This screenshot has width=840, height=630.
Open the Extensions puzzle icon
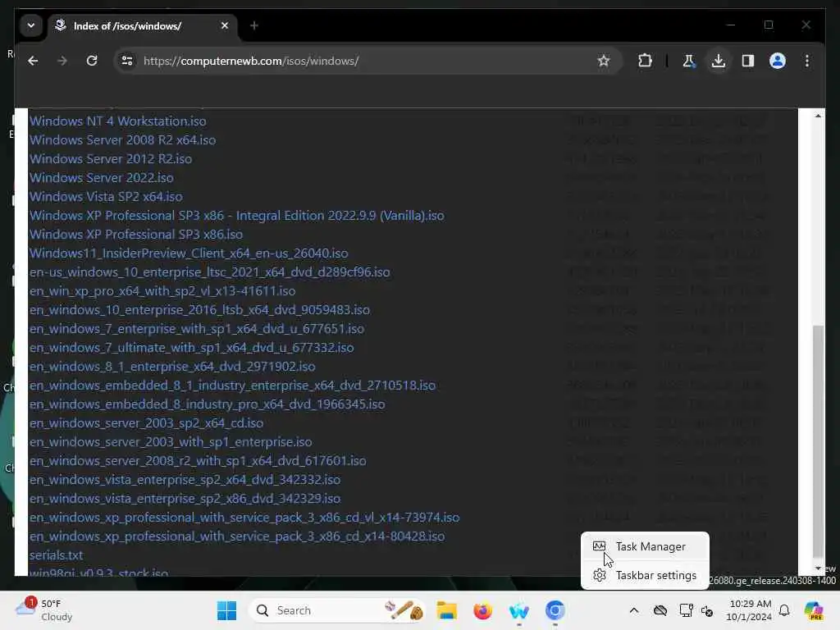click(645, 61)
